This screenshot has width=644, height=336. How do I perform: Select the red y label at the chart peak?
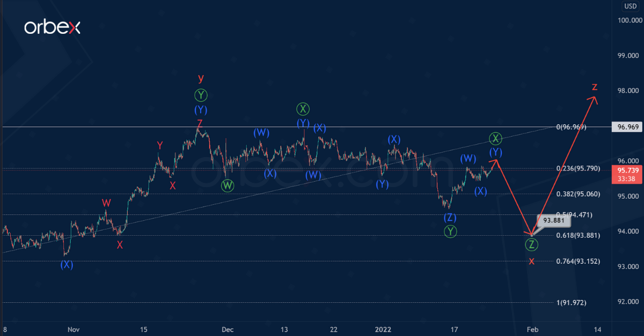coord(201,79)
